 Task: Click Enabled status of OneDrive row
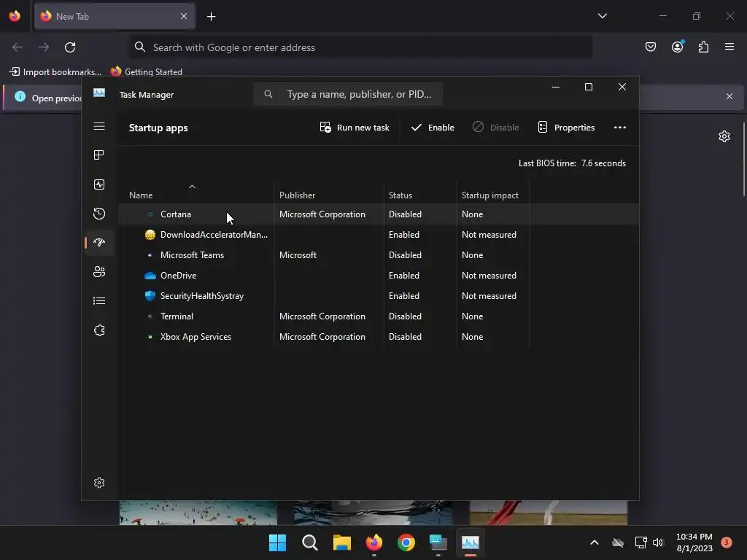[x=404, y=276]
